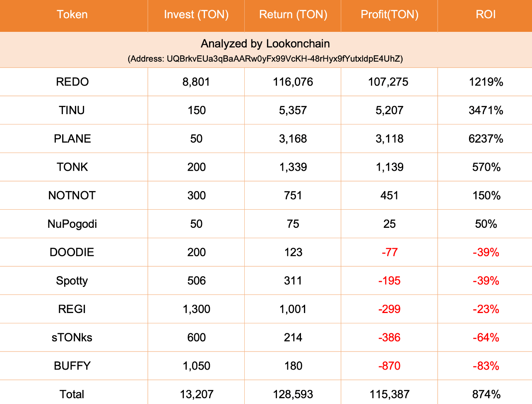The image size is (532, 404).
Task: Select the wallet address text line
Action: point(265,59)
